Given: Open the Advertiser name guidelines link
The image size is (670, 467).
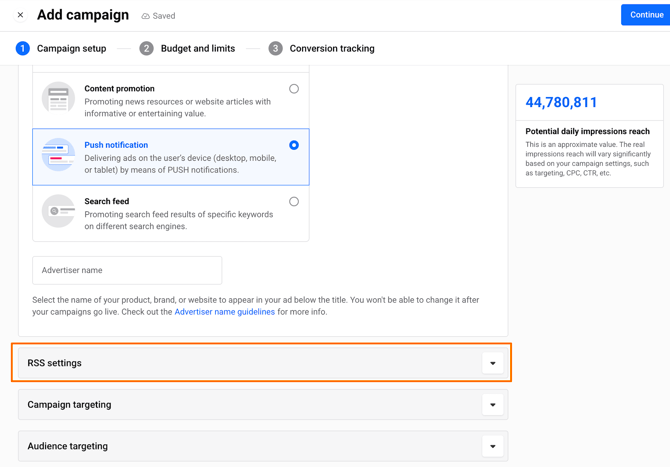Looking at the screenshot, I should pyautogui.click(x=224, y=312).
